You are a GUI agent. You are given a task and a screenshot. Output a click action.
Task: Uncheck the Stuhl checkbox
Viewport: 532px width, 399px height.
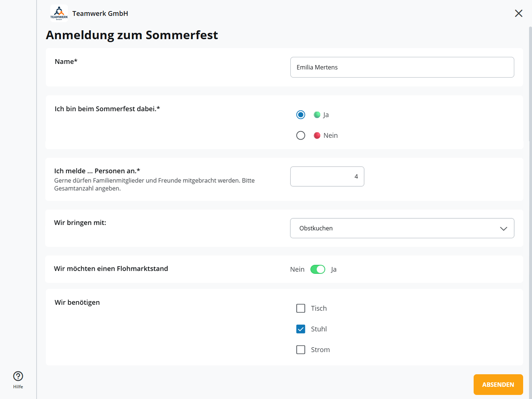(301, 329)
